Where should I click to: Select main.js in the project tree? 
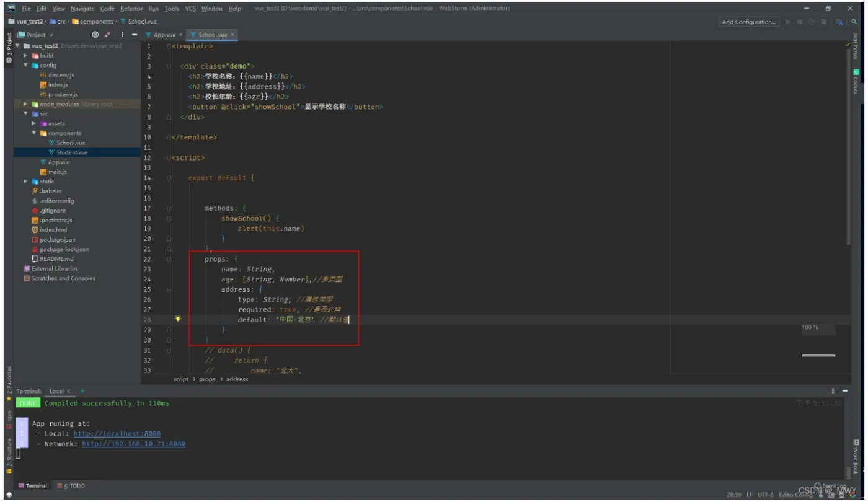pos(58,172)
